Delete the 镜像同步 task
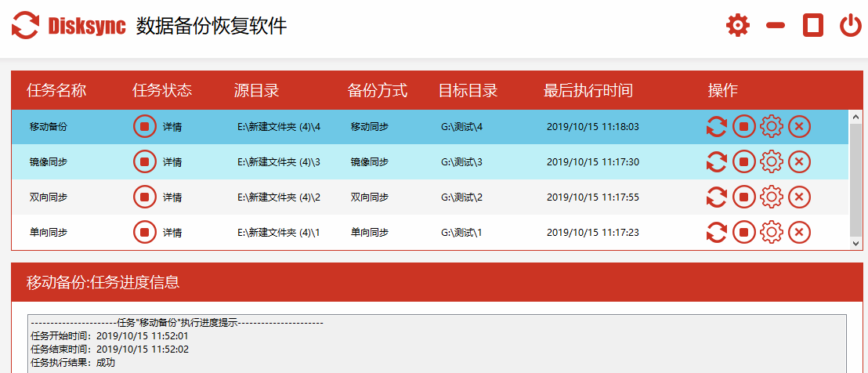This screenshot has width=868, height=373. pyautogui.click(x=799, y=162)
